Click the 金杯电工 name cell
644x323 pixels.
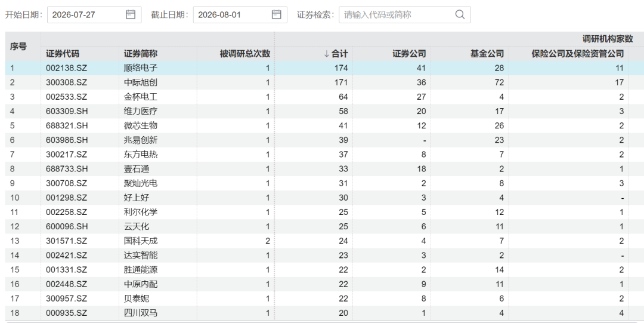(x=141, y=97)
